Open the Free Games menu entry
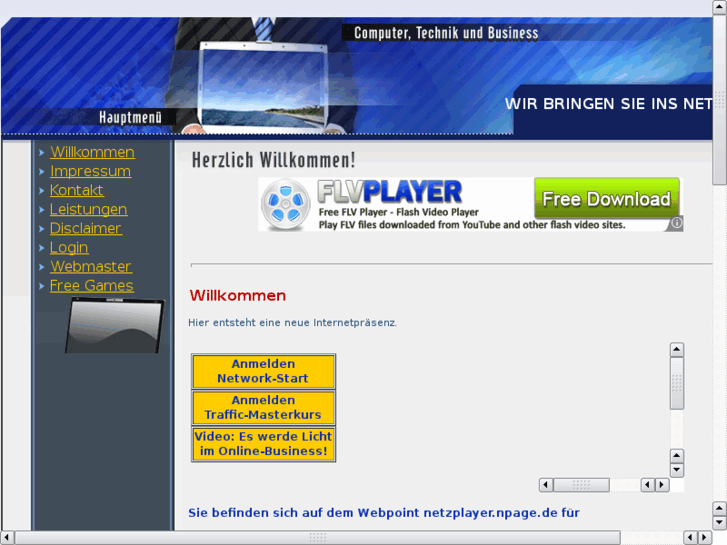727x545 pixels. [x=92, y=286]
